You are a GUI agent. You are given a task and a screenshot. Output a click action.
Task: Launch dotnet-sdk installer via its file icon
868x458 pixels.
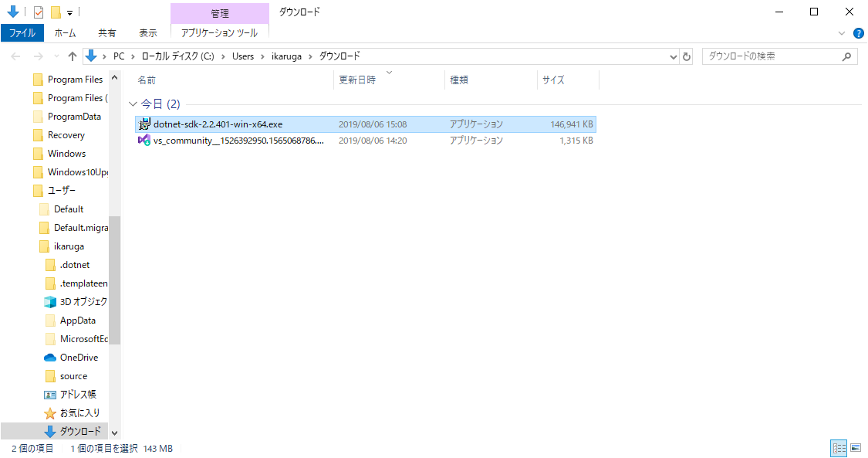point(145,124)
